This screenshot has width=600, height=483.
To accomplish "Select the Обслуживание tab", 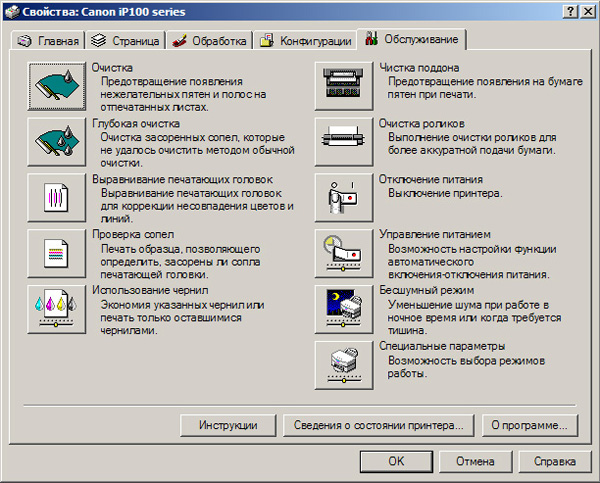I will [412, 39].
